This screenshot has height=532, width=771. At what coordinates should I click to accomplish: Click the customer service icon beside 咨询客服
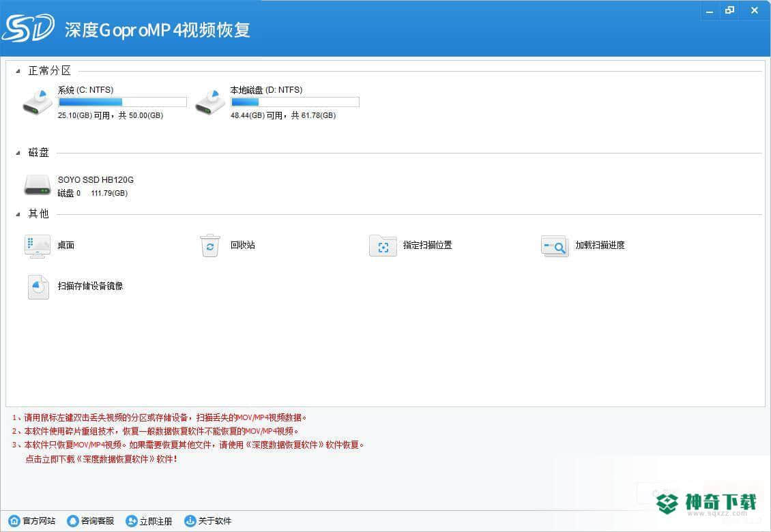73,520
